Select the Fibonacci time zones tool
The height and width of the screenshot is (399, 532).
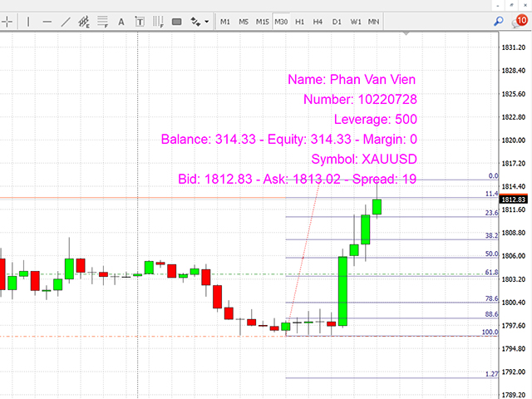click(158, 22)
